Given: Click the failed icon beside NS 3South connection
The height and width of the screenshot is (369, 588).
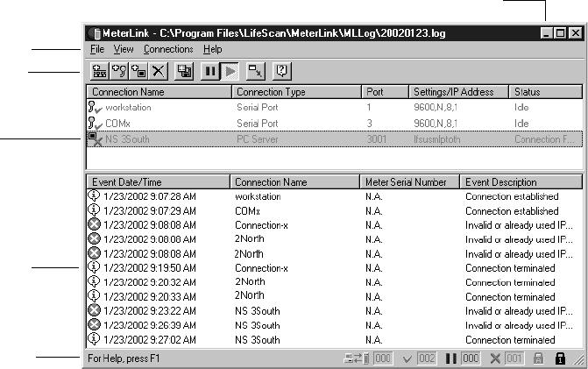Looking at the screenshot, I should tap(96, 139).
